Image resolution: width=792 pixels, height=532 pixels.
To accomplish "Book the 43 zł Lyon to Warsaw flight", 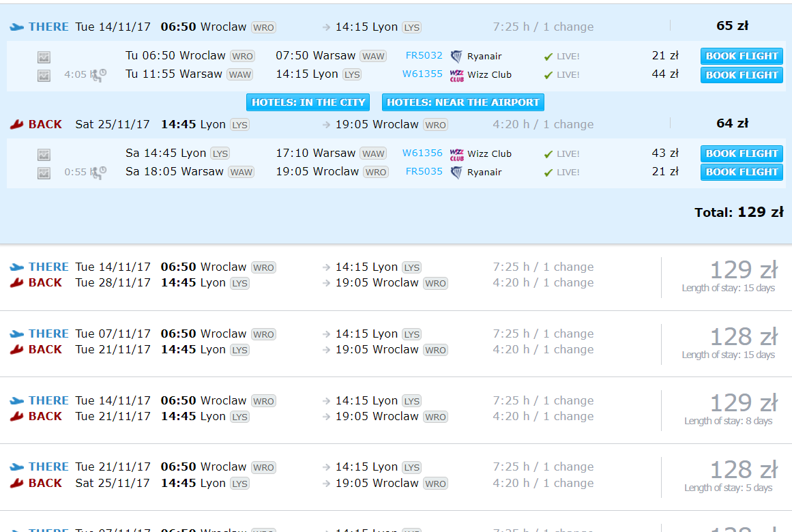I will click(742, 153).
